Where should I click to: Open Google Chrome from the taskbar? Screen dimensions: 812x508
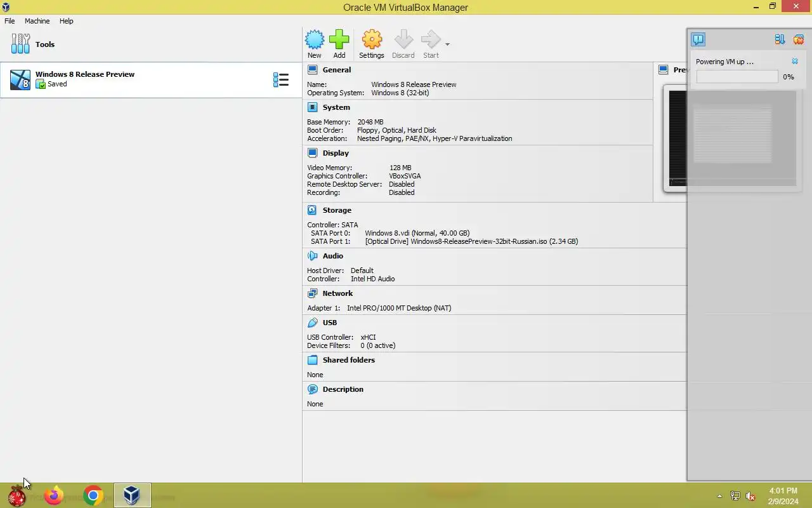[x=93, y=496]
